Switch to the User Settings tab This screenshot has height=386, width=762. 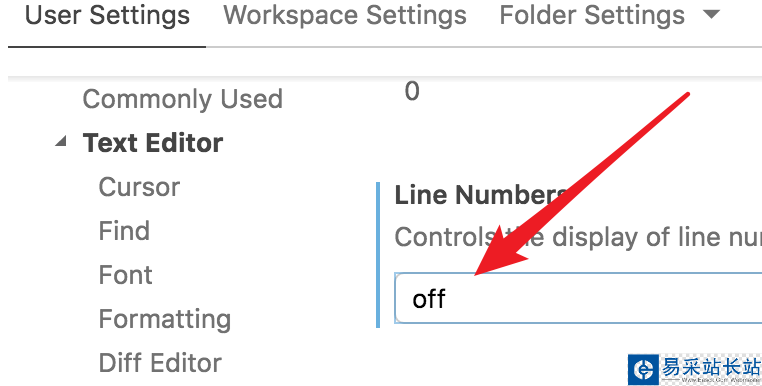107,16
